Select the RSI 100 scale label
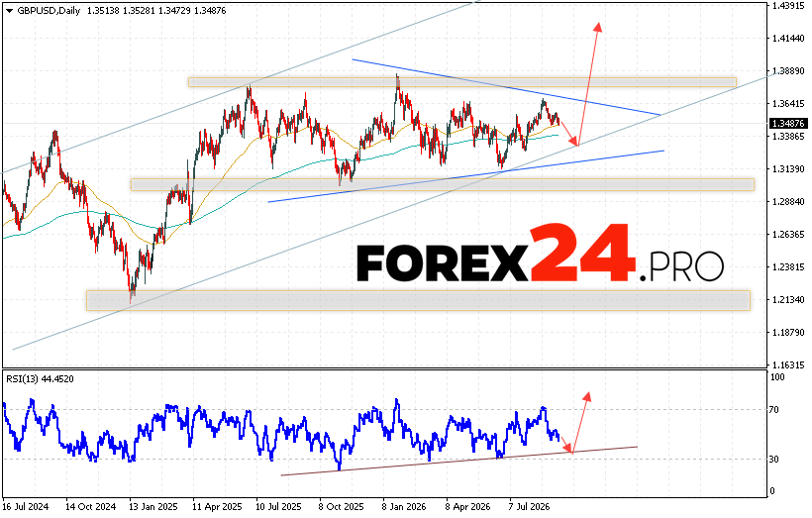 (x=777, y=377)
